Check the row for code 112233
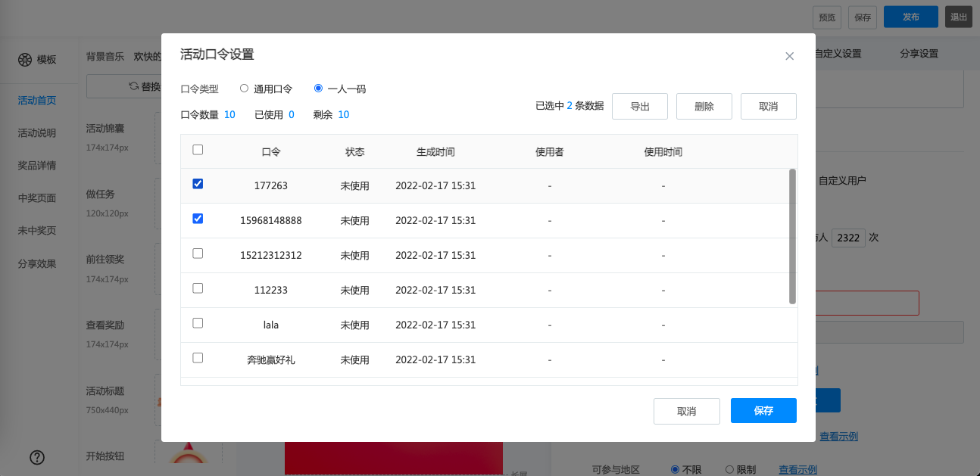Screen dimensions: 980x476 point(198,288)
